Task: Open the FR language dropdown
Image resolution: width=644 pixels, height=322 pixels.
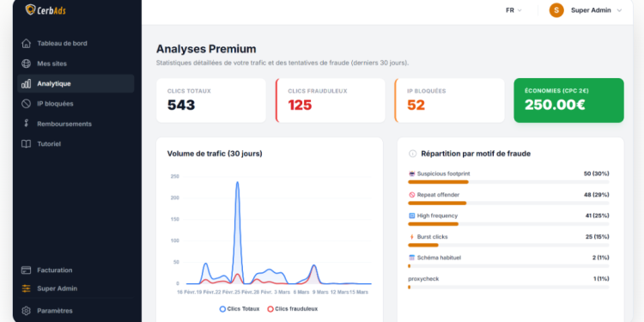Action: 513,10
